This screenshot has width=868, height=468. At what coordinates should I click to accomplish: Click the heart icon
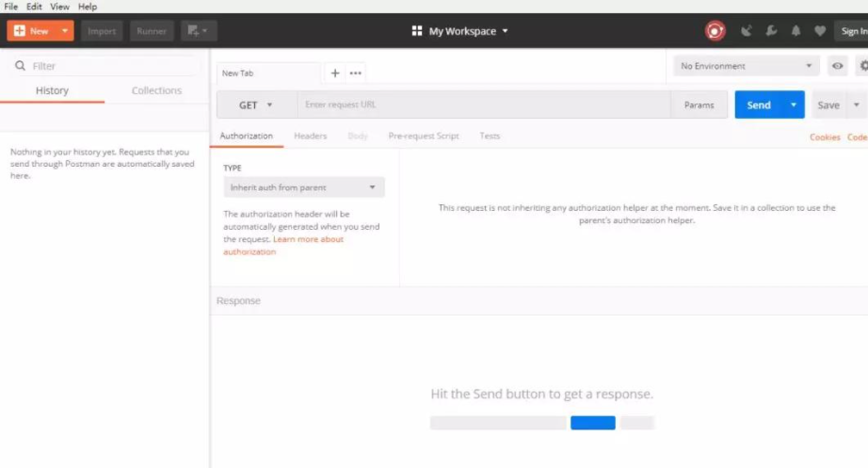coord(820,31)
